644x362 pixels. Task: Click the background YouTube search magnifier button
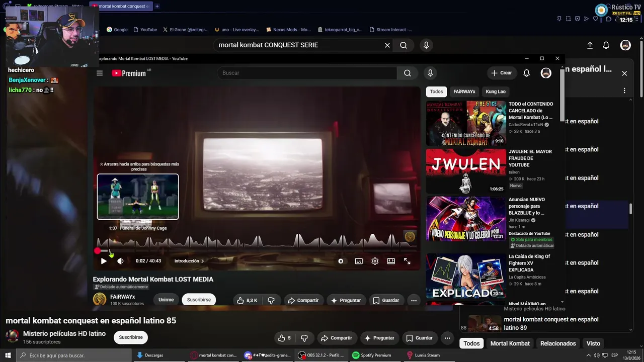pyautogui.click(x=404, y=45)
